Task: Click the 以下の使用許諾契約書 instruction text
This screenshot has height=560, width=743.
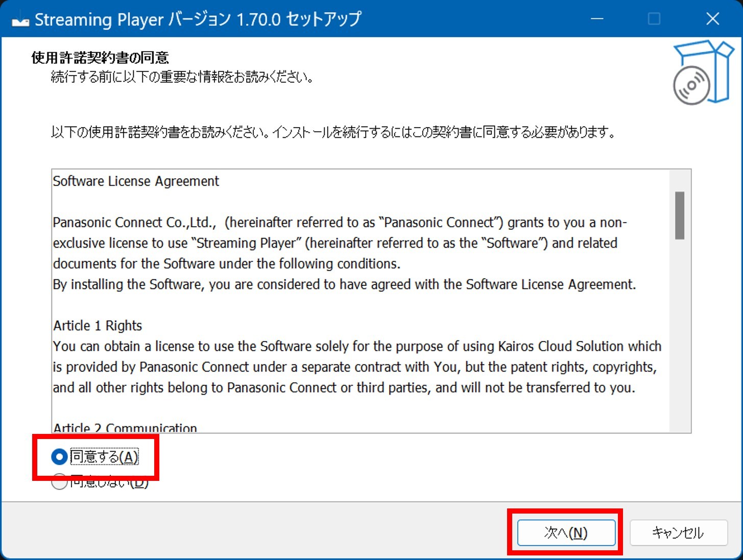Action: click(333, 133)
